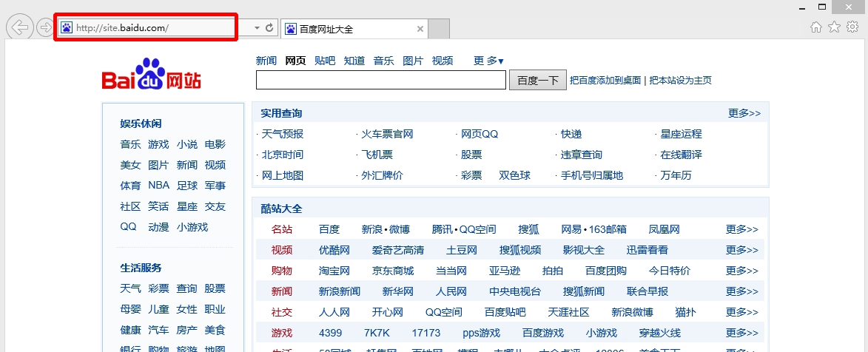Screen dimensions: 868x352
Task: Close the 百度网址大全 tab
Action: tap(420, 29)
